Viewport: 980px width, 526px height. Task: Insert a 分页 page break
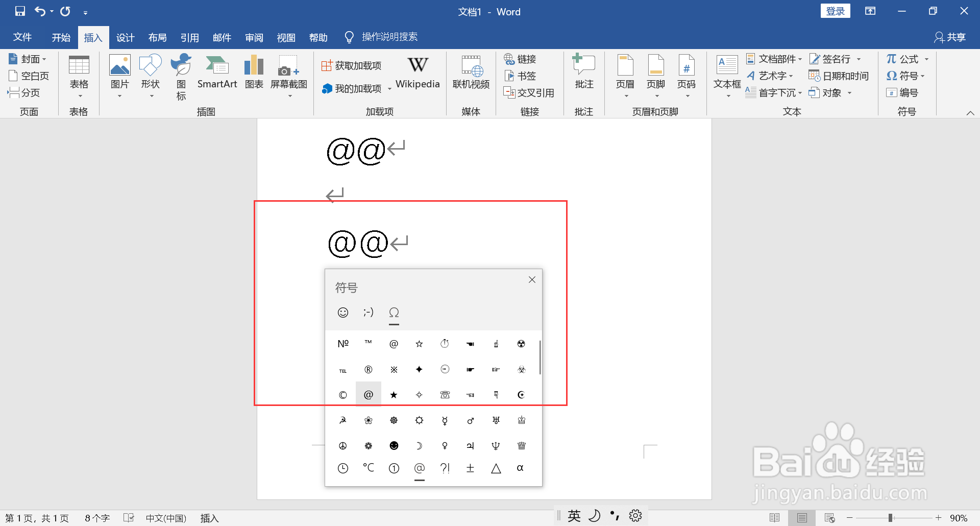pos(24,92)
